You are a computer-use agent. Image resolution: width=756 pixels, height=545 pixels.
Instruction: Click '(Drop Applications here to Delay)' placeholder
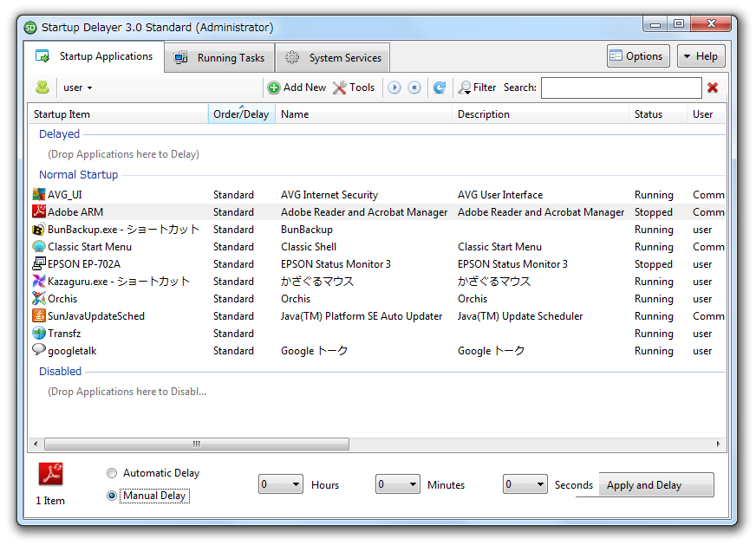123,154
